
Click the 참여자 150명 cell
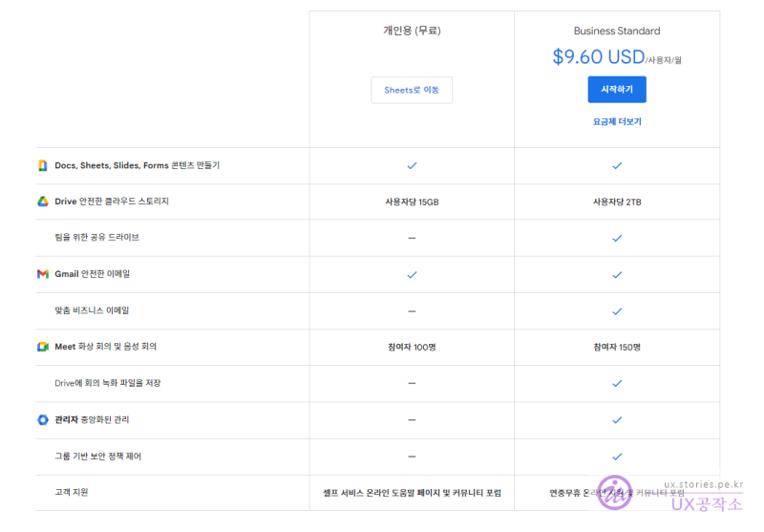coord(617,347)
